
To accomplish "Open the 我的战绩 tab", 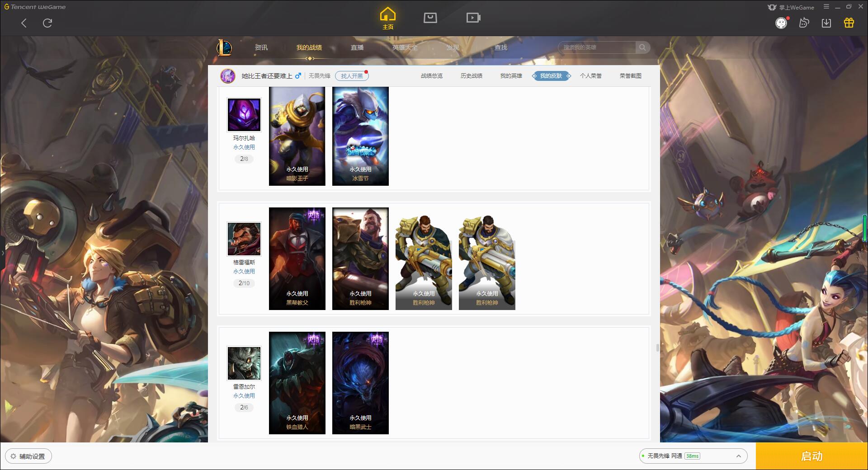I will pyautogui.click(x=309, y=47).
